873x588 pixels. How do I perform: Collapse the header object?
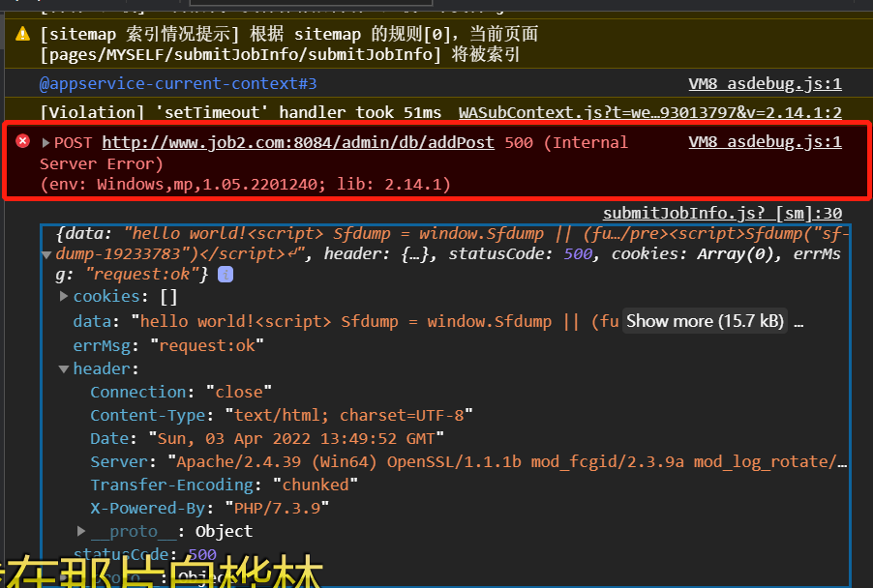click(x=64, y=368)
